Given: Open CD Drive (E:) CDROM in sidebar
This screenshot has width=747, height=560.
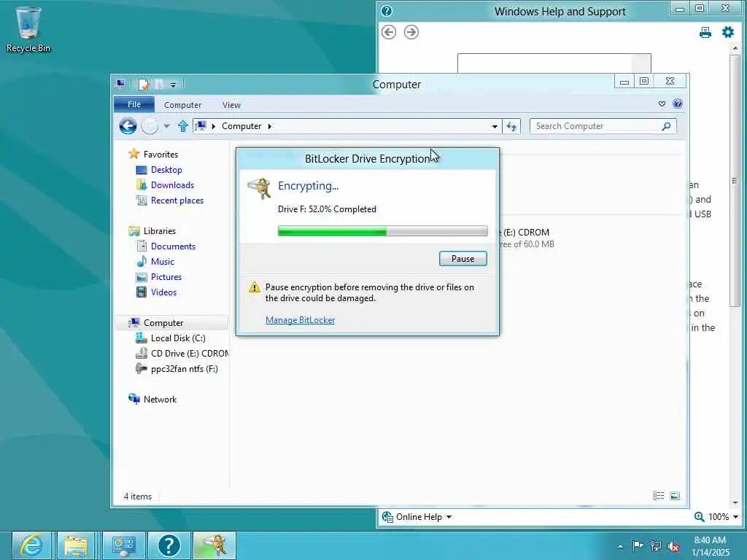Looking at the screenshot, I should 189,354.
